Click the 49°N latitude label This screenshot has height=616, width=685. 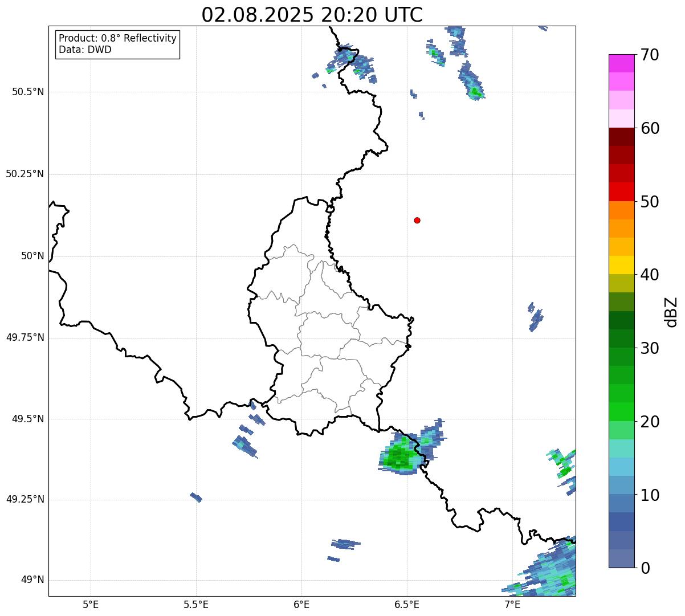tap(32, 580)
